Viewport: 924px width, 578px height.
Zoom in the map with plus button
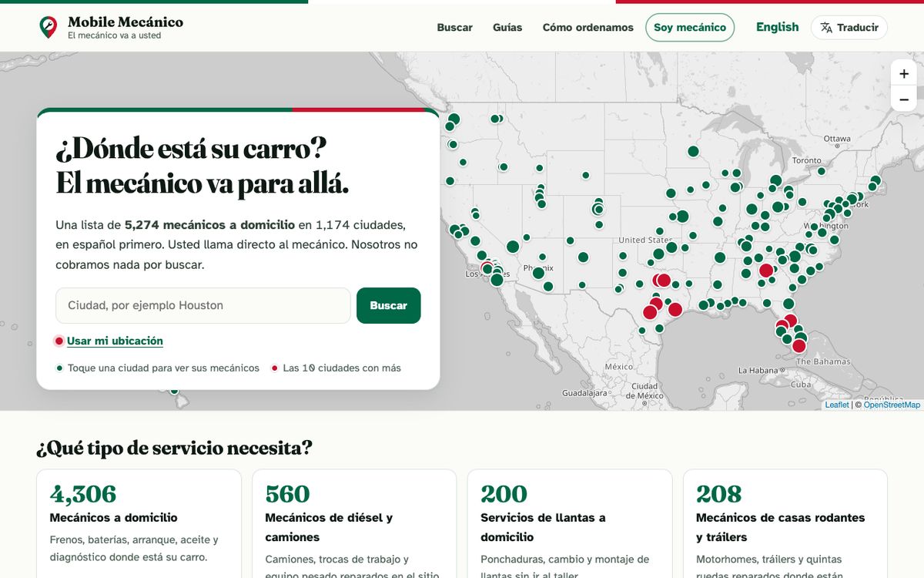[x=904, y=73]
